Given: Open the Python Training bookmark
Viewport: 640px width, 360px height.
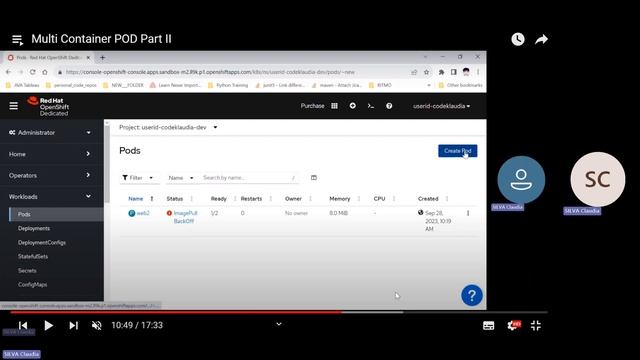Looking at the screenshot, I should click(228, 85).
